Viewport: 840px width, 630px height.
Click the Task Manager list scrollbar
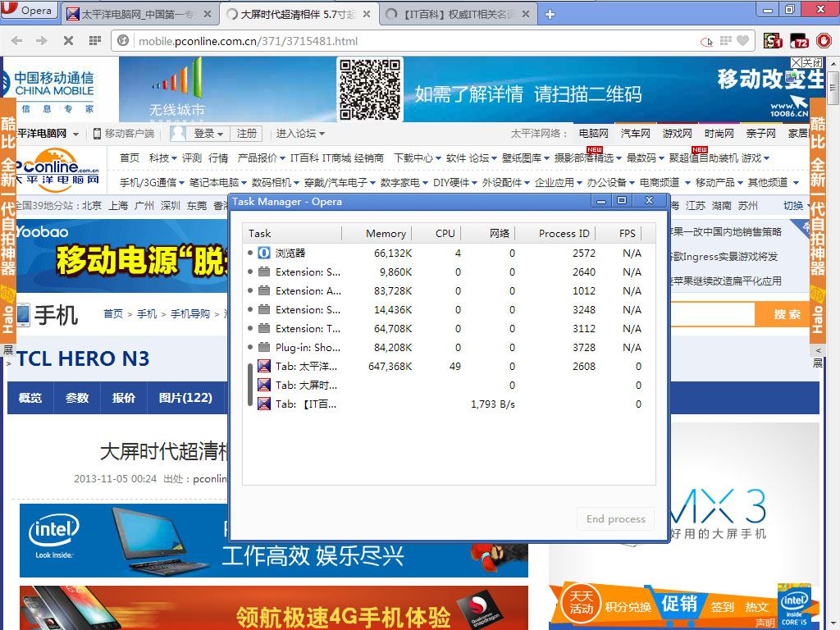click(x=249, y=385)
